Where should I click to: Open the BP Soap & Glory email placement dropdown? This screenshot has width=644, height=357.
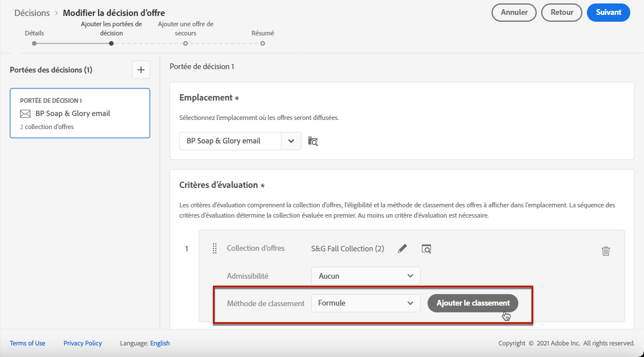click(x=240, y=141)
